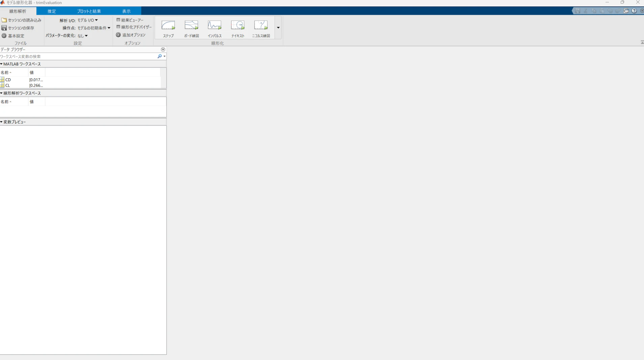Create a Nyquist plot (ナイキスト)
Viewport: 644px width, 360px height.
pyautogui.click(x=238, y=28)
